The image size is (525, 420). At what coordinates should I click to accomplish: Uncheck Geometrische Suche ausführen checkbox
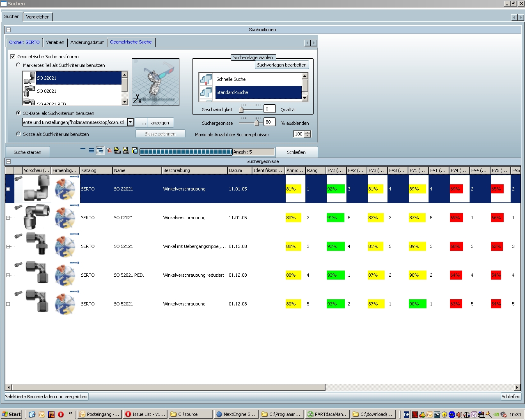point(13,57)
